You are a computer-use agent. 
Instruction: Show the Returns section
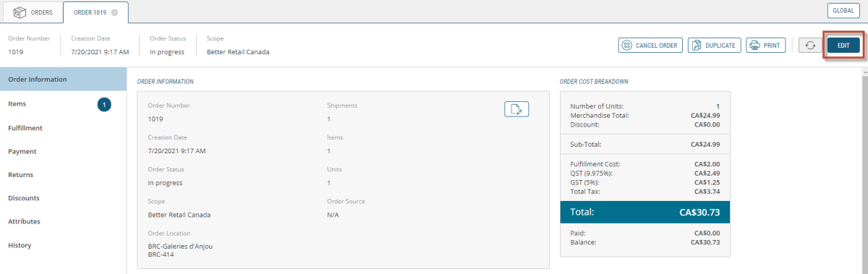[x=63, y=174]
